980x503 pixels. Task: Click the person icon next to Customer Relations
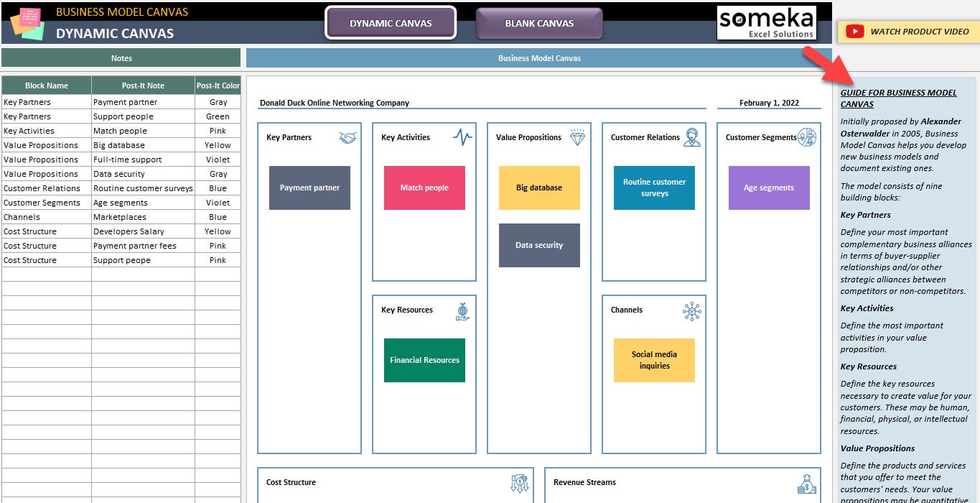pyautogui.click(x=692, y=136)
